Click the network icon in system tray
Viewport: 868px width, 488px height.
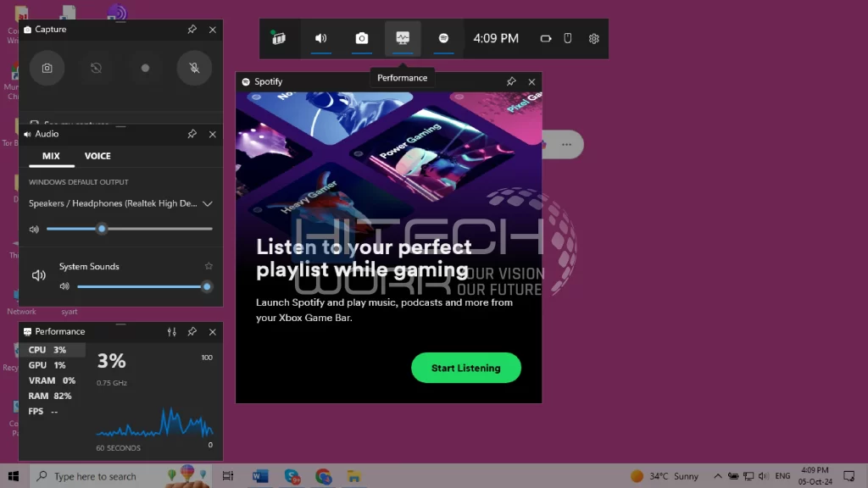click(748, 476)
